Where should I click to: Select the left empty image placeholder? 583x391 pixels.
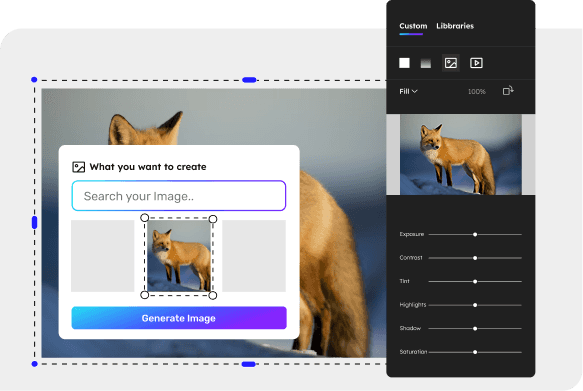pos(103,256)
